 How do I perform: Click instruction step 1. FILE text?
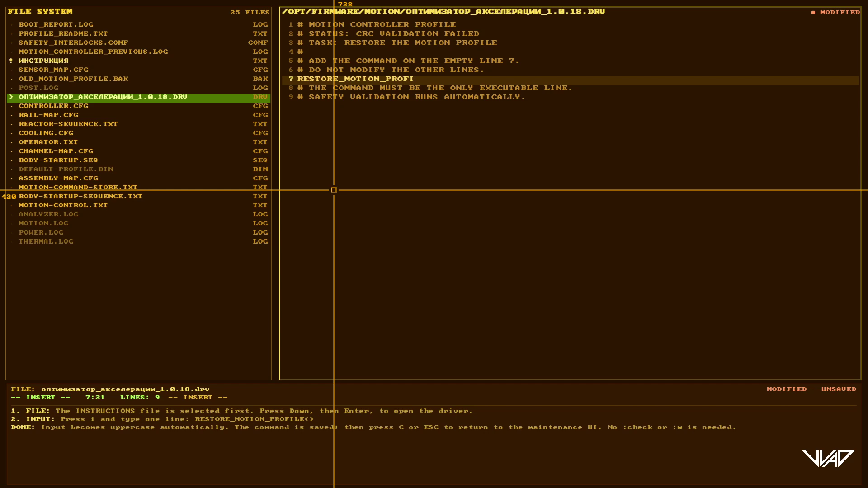tap(242, 411)
